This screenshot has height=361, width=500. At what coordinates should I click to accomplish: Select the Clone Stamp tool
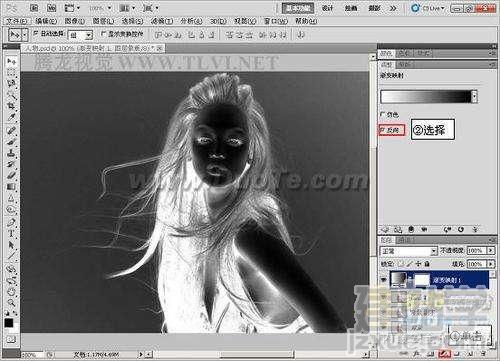point(11,153)
